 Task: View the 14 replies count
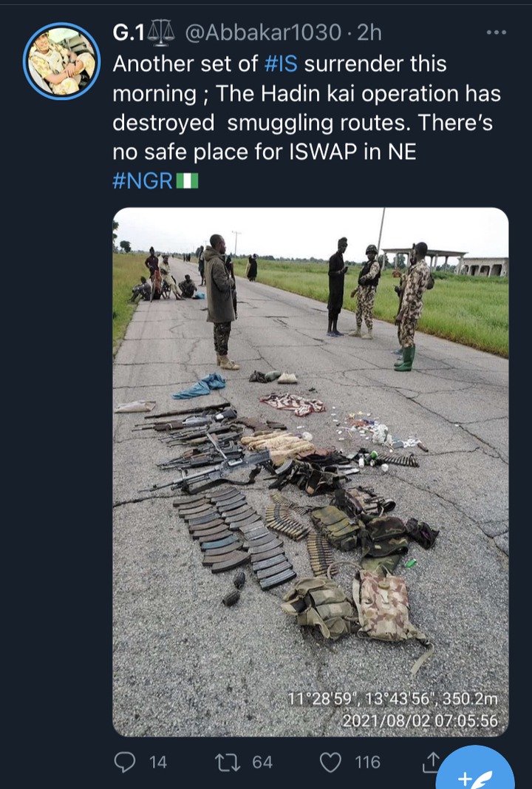(x=158, y=762)
